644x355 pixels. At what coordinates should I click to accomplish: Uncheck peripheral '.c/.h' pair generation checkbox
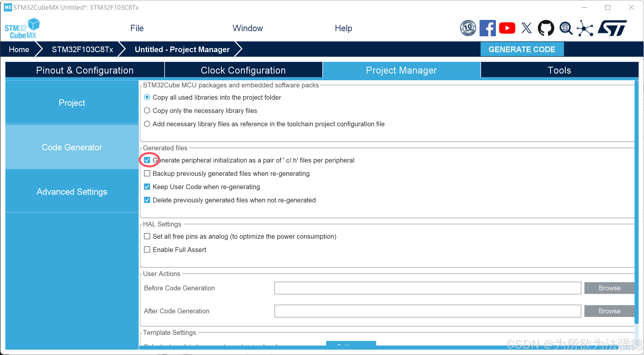point(147,160)
